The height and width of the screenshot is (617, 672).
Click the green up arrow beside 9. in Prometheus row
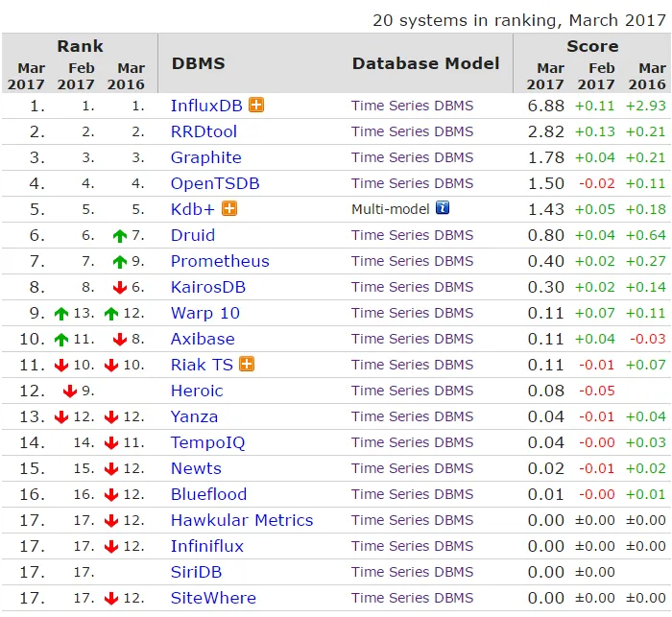[120, 261]
